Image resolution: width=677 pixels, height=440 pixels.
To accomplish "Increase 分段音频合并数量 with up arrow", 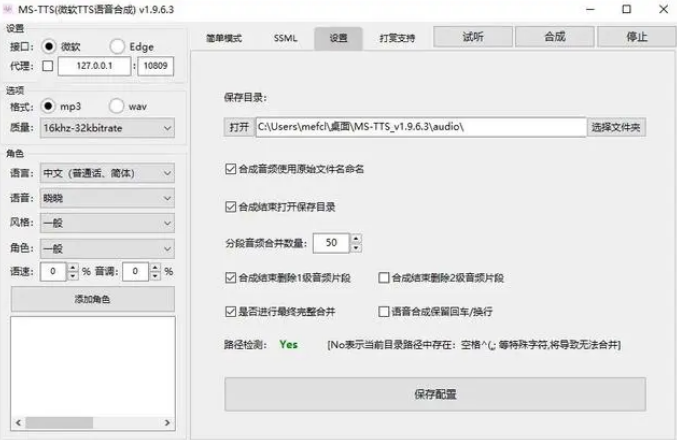I will 356,238.
